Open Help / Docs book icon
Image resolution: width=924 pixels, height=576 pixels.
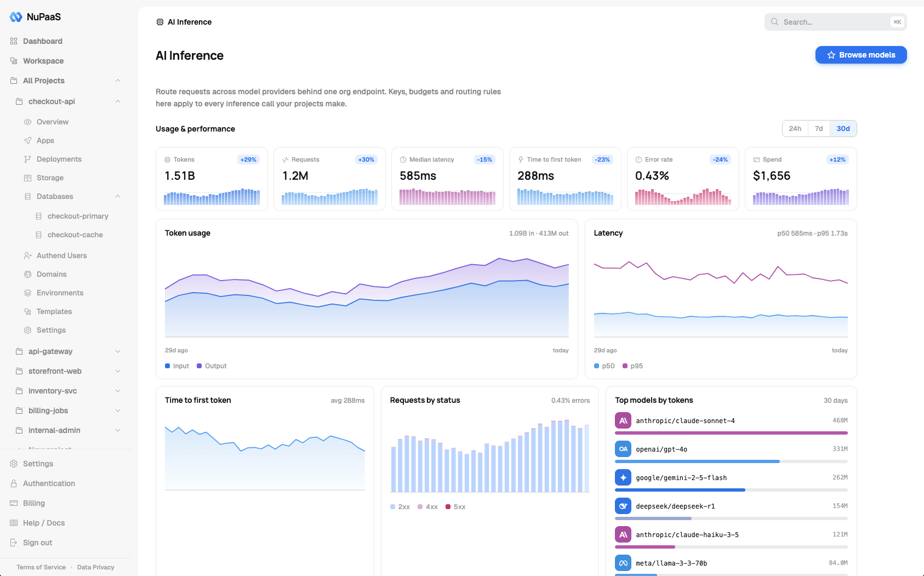[x=14, y=523]
